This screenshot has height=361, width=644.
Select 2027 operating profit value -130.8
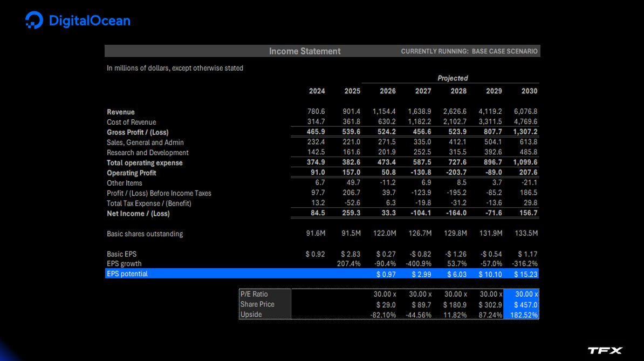coord(421,173)
